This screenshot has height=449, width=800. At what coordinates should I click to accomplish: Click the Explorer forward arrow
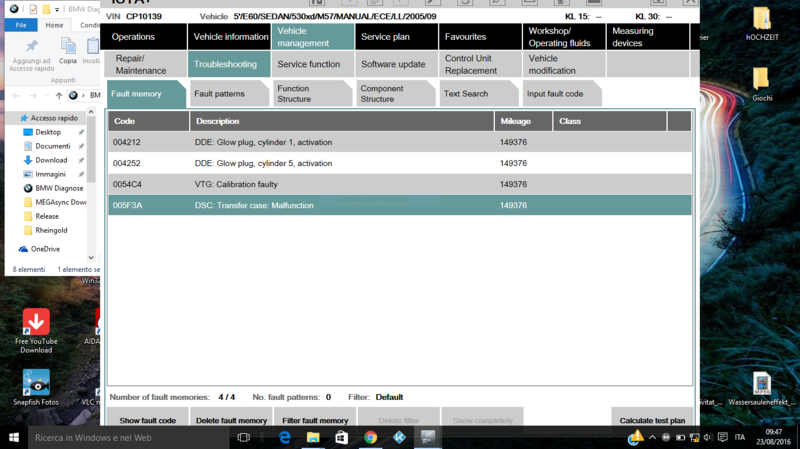[33, 95]
